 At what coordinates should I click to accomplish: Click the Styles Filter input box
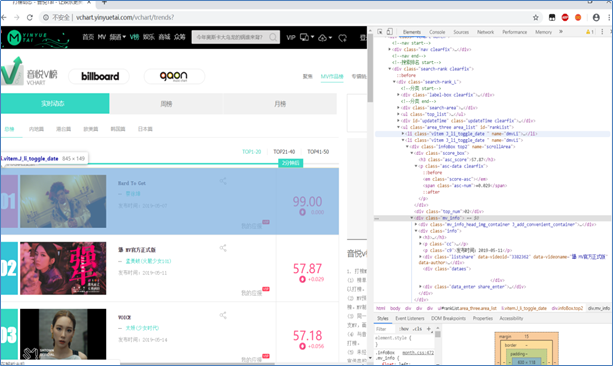pyautogui.click(x=386, y=329)
